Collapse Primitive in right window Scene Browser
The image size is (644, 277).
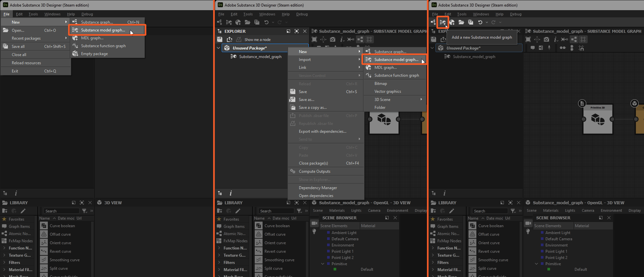click(537, 264)
